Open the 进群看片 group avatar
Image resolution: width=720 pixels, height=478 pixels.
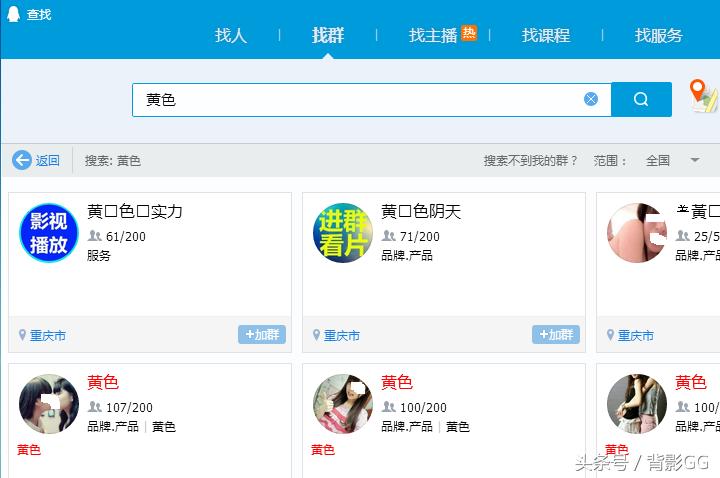pyautogui.click(x=343, y=233)
